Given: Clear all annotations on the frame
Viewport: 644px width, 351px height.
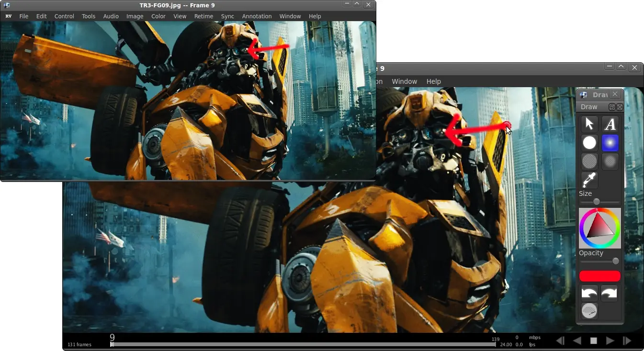Looking at the screenshot, I should tap(589, 311).
